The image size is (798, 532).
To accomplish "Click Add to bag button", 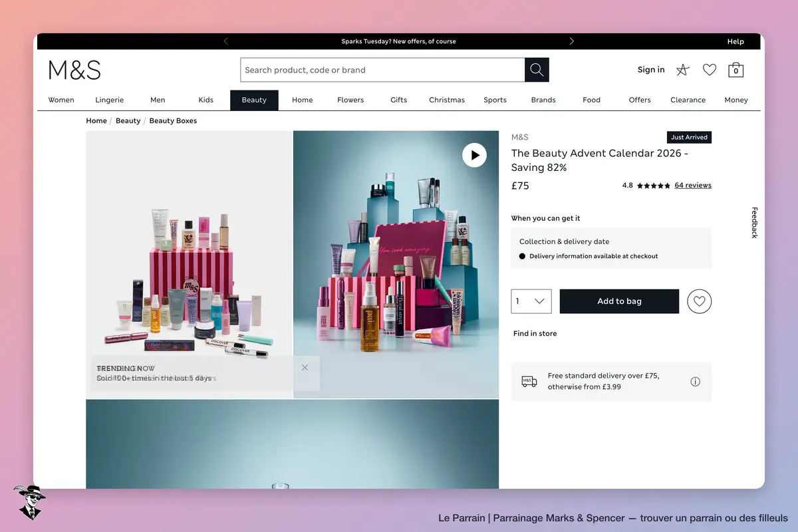I will tap(619, 301).
